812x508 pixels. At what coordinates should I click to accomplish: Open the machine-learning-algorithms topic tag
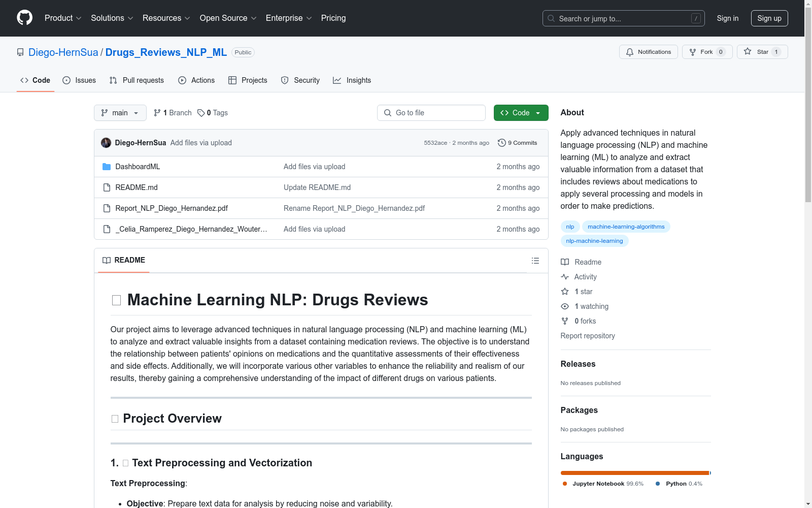coord(626,227)
